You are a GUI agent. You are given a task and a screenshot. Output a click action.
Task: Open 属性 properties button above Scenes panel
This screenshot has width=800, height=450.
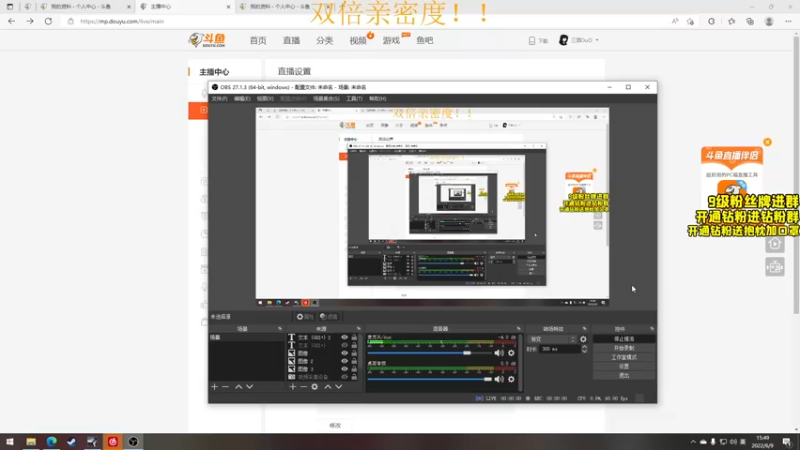[x=305, y=317]
